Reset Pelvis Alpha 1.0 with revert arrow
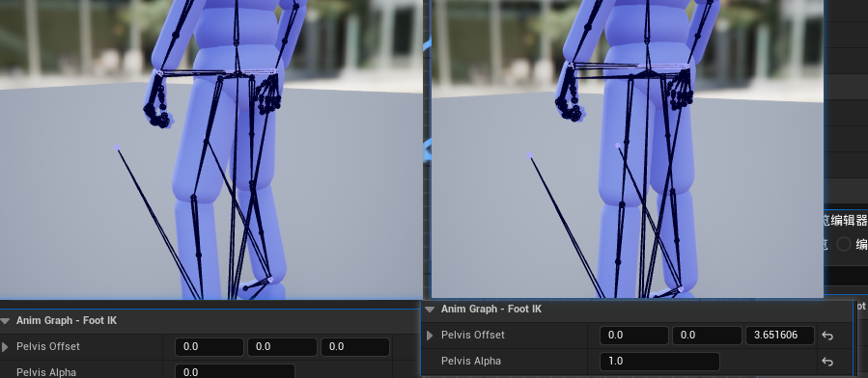This screenshot has width=868, height=378. 827,362
